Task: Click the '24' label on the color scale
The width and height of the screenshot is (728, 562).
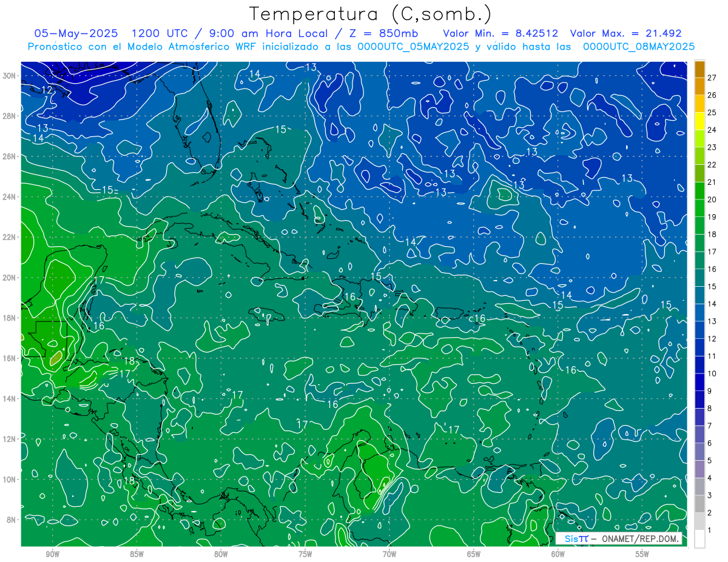Action: click(712, 130)
